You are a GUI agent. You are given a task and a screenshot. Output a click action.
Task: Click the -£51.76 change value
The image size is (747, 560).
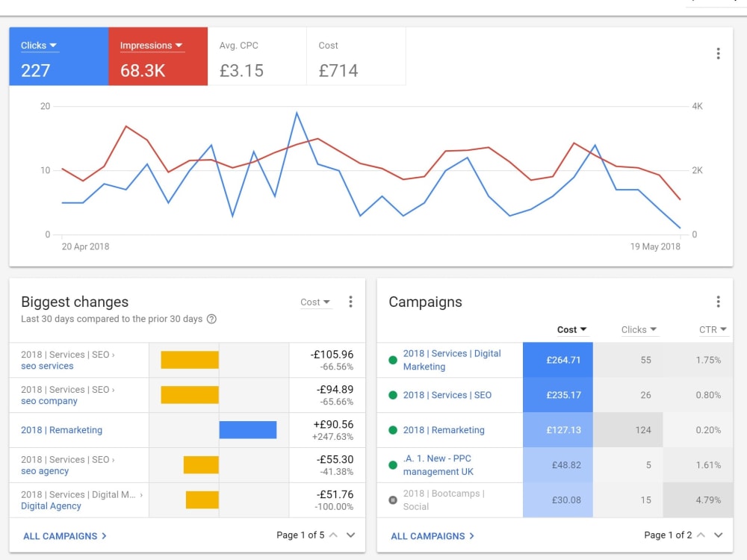(x=335, y=495)
